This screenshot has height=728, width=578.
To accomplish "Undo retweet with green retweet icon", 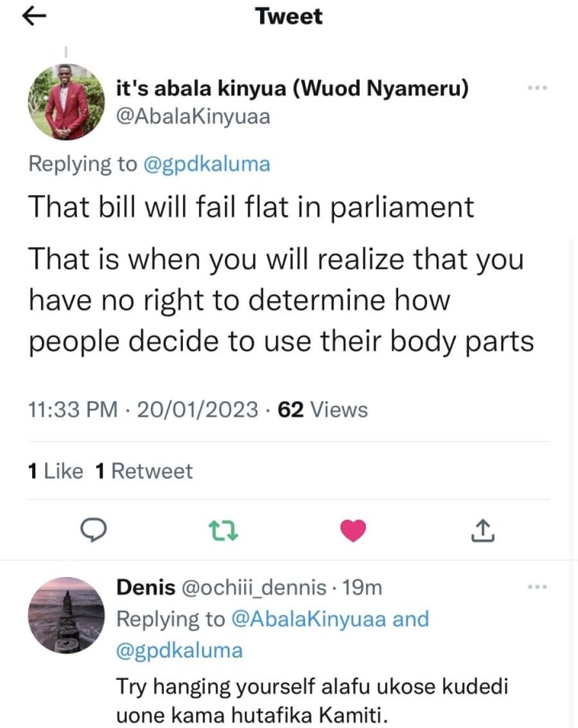I will coord(223,531).
